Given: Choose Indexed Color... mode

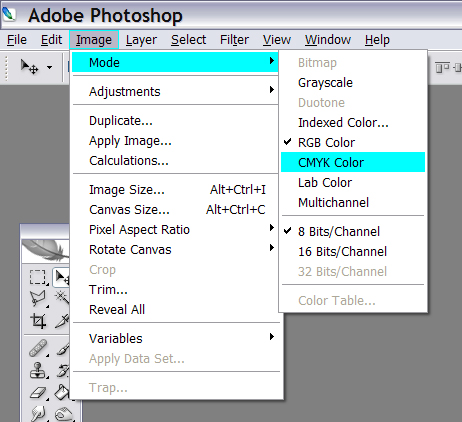Looking at the screenshot, I should (x=353, y=122).
